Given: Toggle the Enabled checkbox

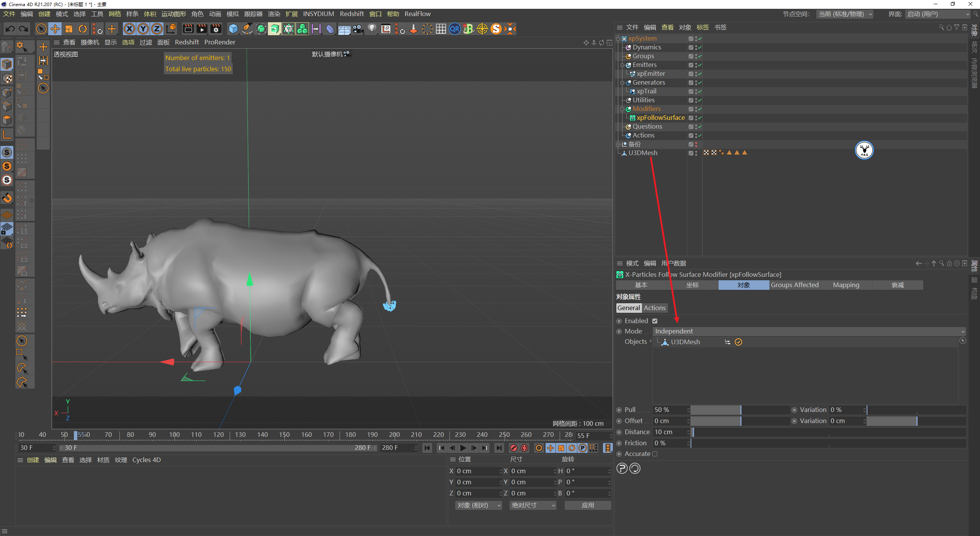Looking at the screenshot, I should click(x=655, y=321).
